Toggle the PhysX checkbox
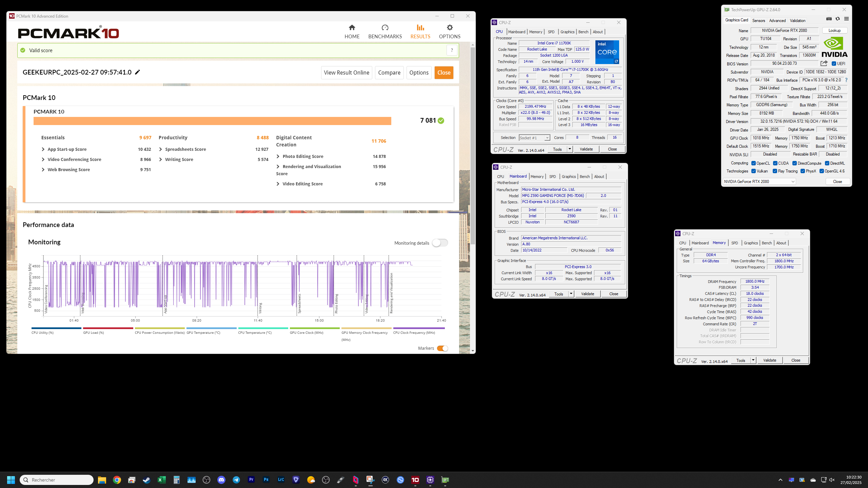Screen dimensions: 868x488 pyautogui.click(x=803, y=171)
